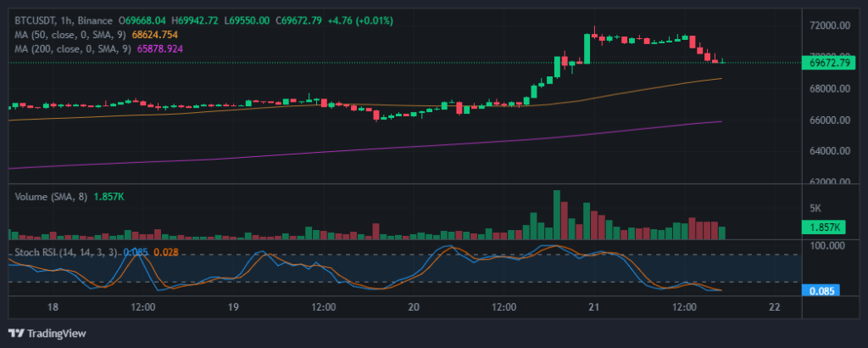Click the current price label 69672.79

829,63
